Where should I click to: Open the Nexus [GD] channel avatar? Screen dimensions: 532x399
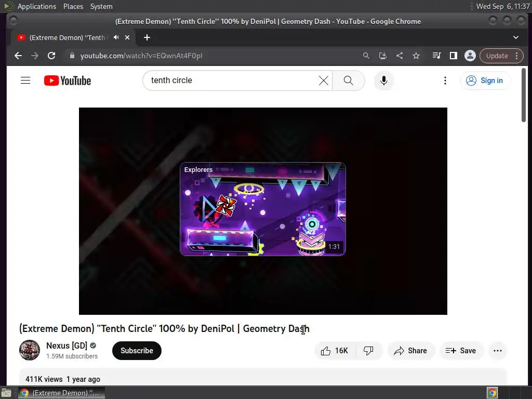pos(30,350)
